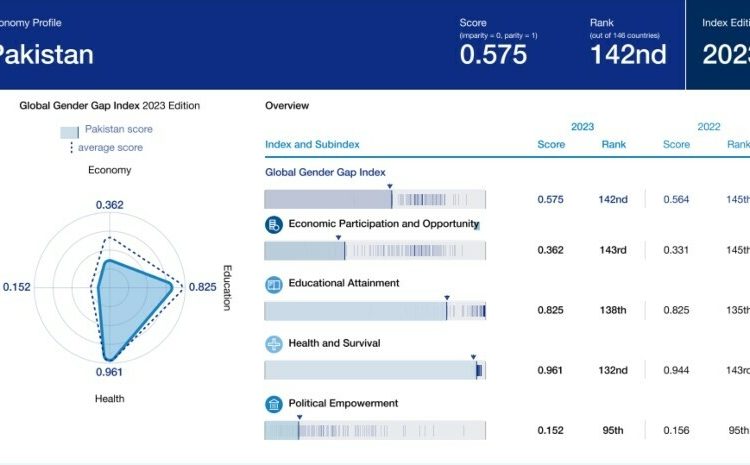Click the Pakistan score legend swatch
Viewport: 750px width, 465px height.
click(69, 133)
